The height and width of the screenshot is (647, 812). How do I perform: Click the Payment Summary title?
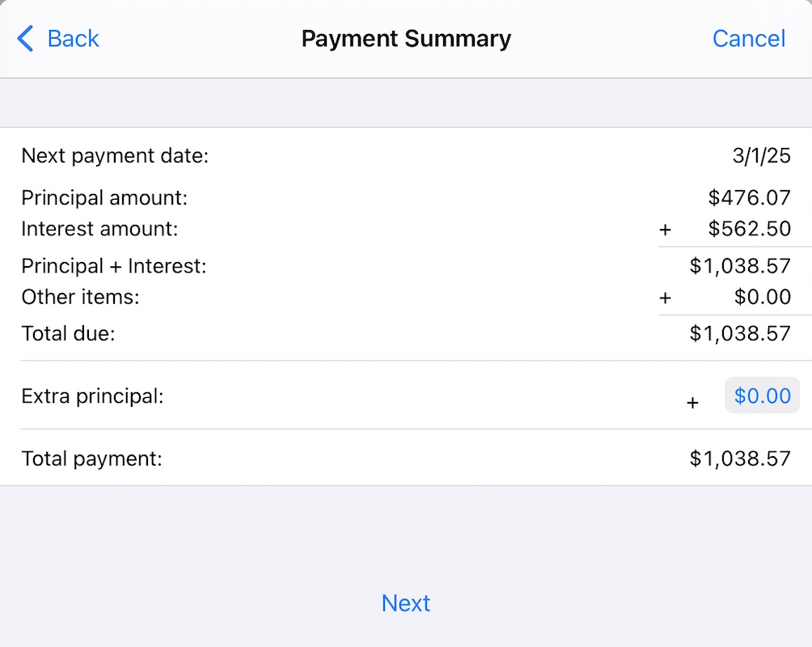(406, 39)
